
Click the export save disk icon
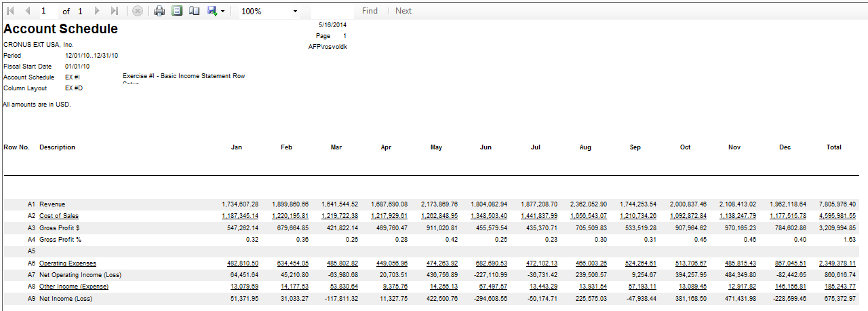coord(212,11)
